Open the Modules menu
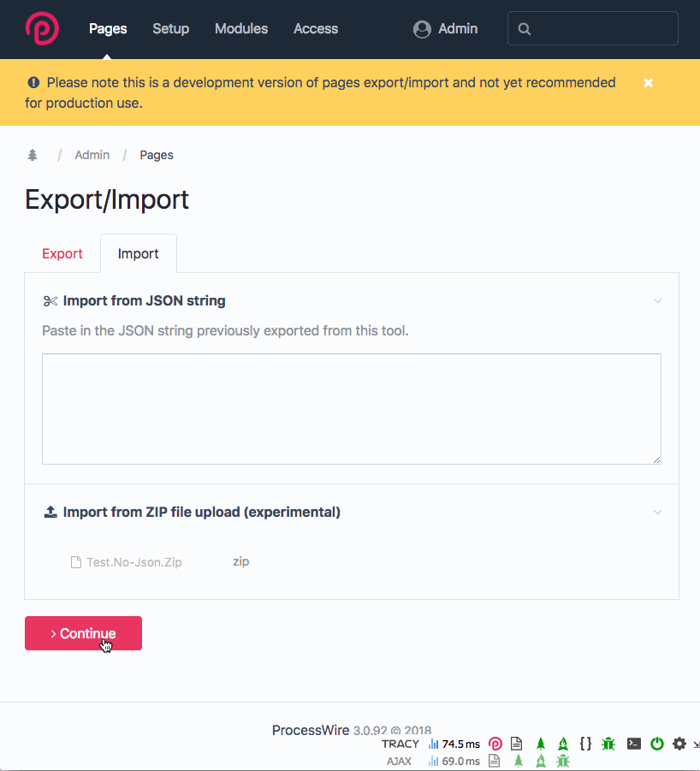This screenshot has height=771, width=700. (x=240, y=28)
